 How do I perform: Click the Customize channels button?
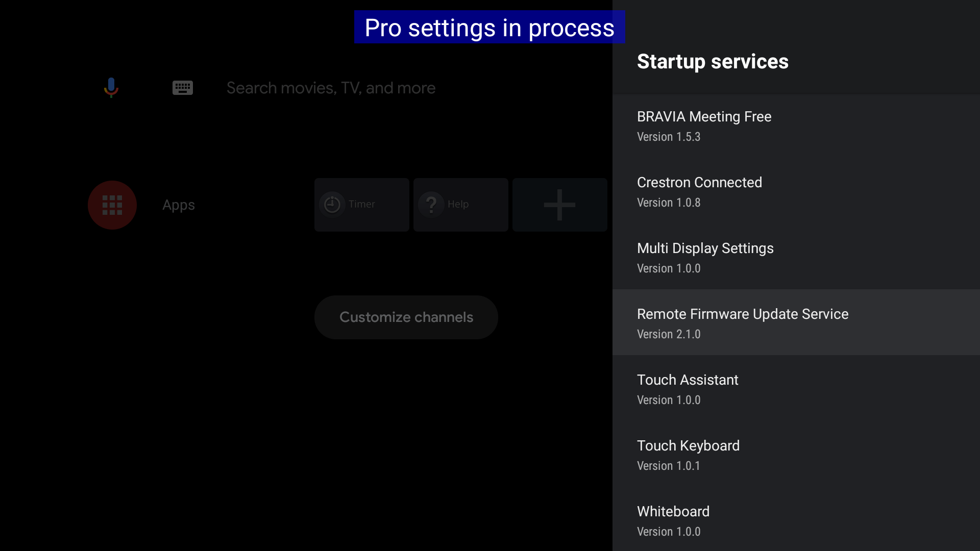tap(406, 317)
